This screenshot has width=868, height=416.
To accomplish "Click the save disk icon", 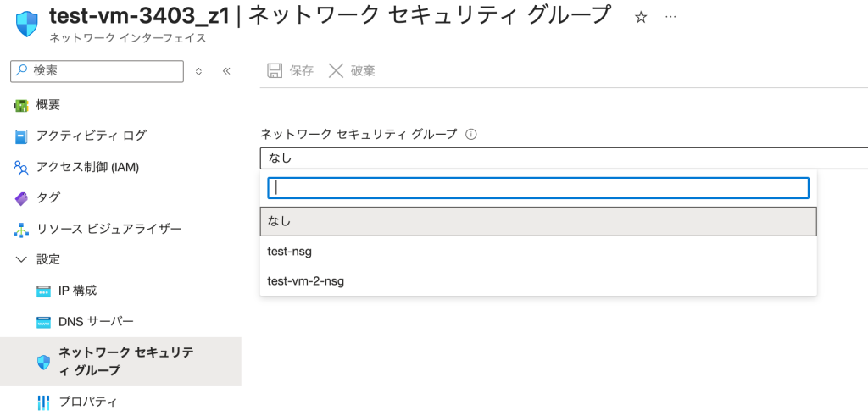I will [x=275, y=71].
